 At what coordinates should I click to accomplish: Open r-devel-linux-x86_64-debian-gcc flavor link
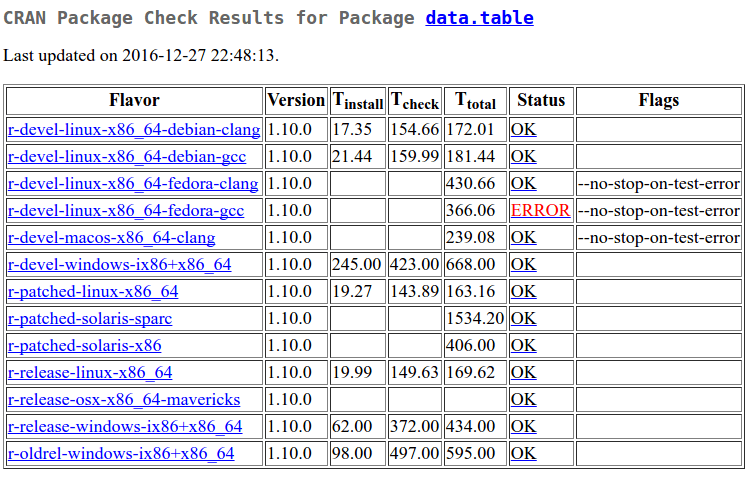click(x=127, y=157)
